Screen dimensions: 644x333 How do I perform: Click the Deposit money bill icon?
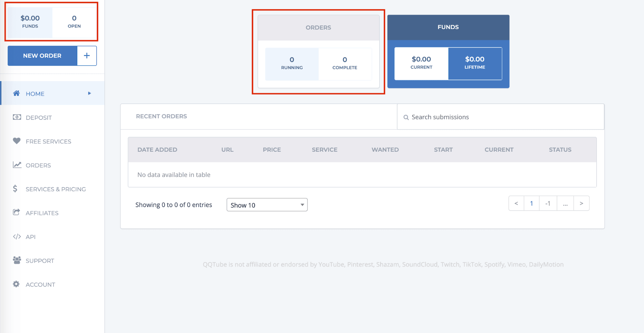pyautogui.click(x=17, y=117)
